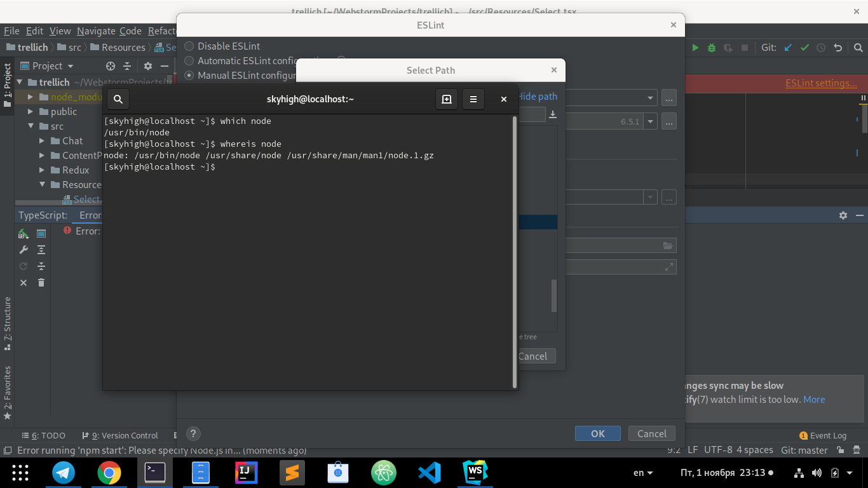Click OK in the ESLint dialog

[x=598, y=433]
